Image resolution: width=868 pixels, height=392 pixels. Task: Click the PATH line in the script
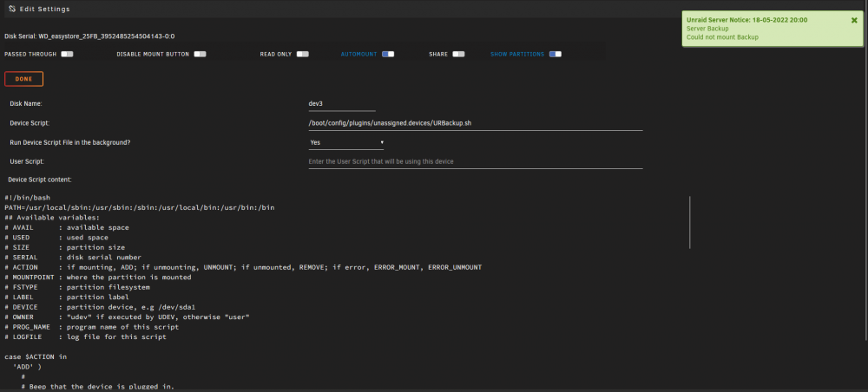(140, 207)
